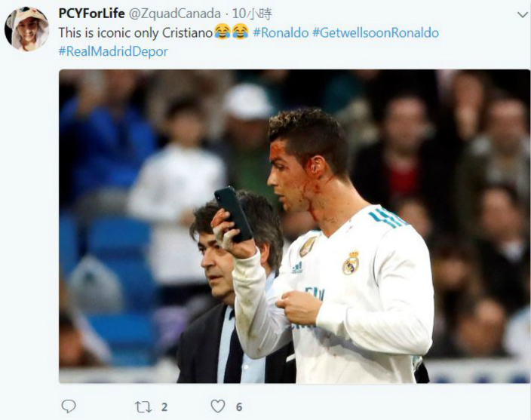
Task: Click the first laughing-crying emoji
Action: pos(223,32)
